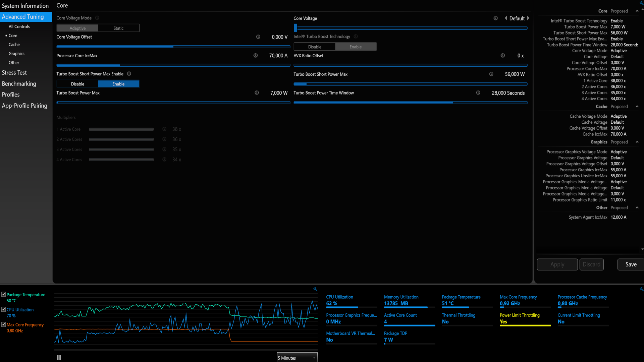Click info icon for Turbo Boost Power Time Window
The image size is (644, 362).
tap(478, 93)
